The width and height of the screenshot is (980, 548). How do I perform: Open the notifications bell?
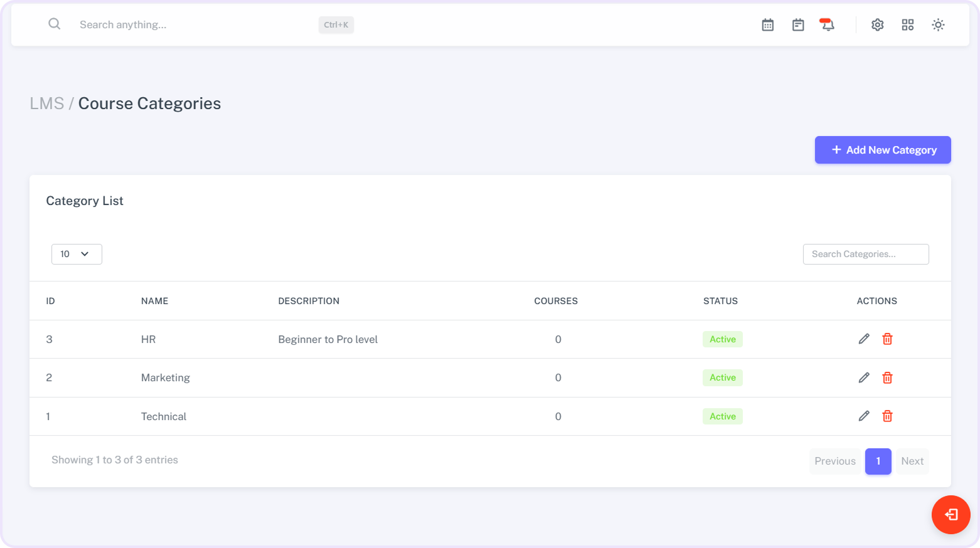coord(828,25)
